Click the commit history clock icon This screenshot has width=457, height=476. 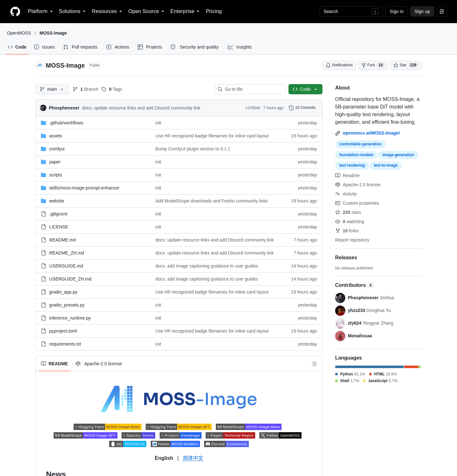click(x=291, y=108)
